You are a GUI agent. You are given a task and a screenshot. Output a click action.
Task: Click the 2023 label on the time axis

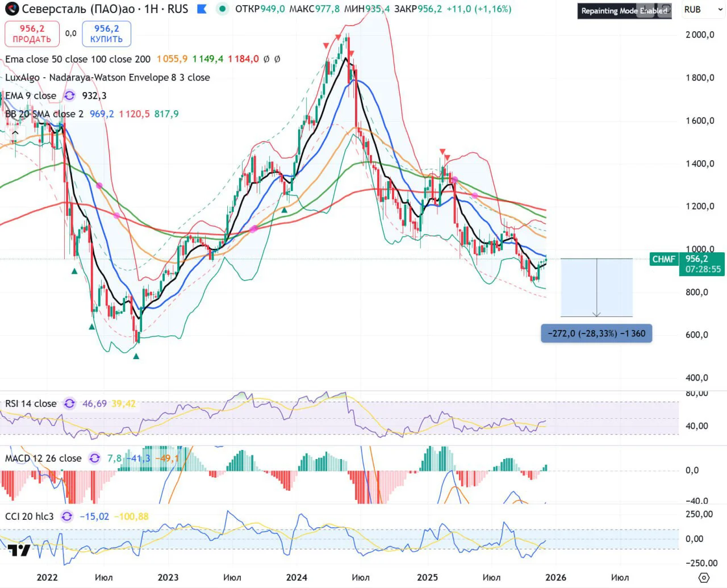[168, 577]
